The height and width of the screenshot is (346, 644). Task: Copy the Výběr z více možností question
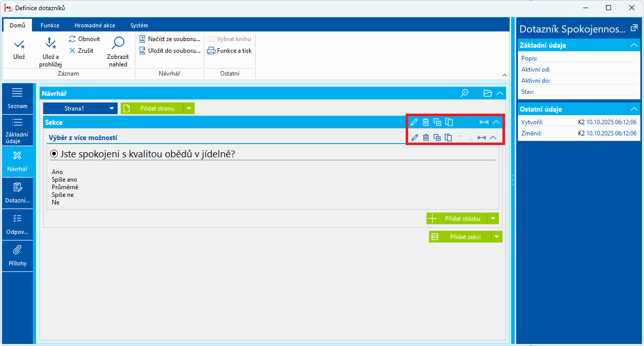coord(448,137)
